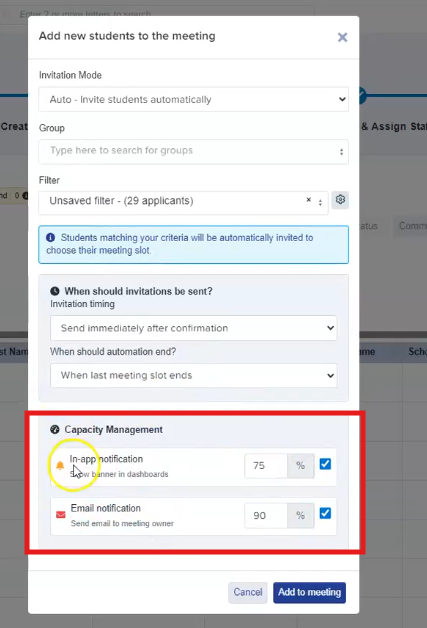The width and height of the screenshot is (427, 628).
Task: Edit the In-app notification percentage field
Action: 266,466
